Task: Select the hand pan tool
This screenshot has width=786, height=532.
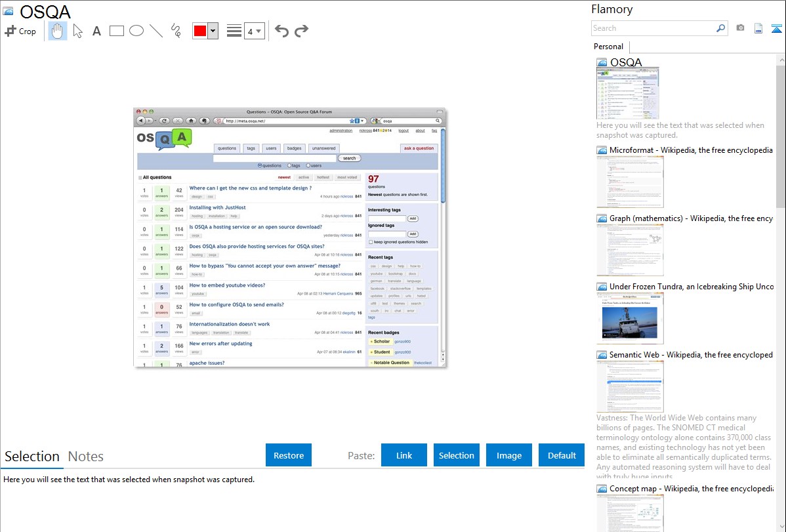Action: [x=58, y=31]
